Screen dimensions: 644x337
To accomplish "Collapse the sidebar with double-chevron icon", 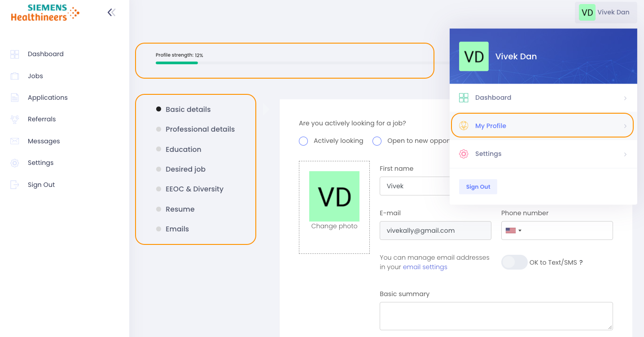I will point(112,13).
